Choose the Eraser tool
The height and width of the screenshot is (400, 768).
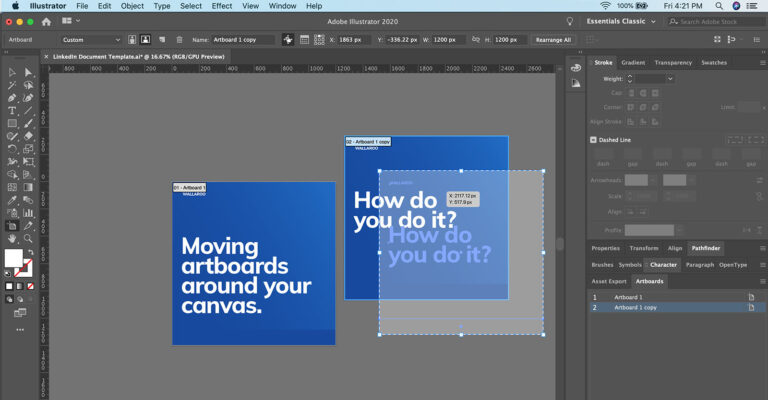(28, 136)
